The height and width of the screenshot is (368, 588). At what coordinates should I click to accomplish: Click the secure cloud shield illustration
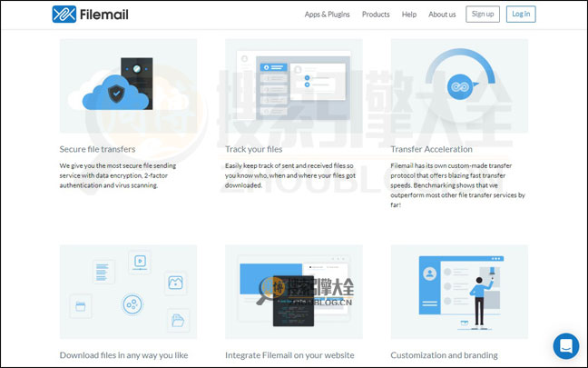pyautogui.click(x=128, y=85)
